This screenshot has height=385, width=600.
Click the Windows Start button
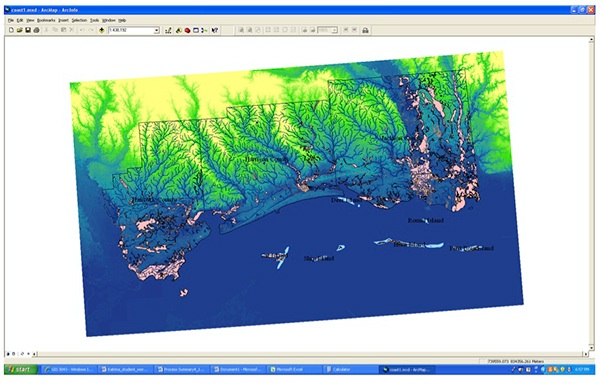click(21, 369)
